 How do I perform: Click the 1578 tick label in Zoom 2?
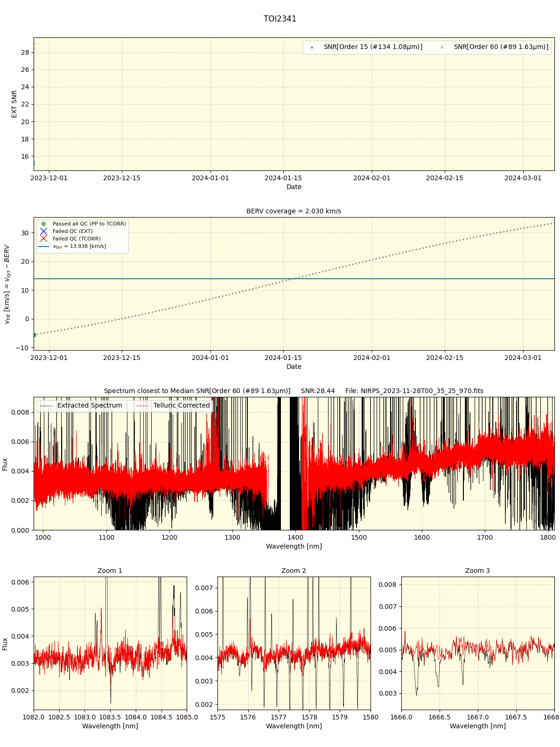click(x=309, y=717)
